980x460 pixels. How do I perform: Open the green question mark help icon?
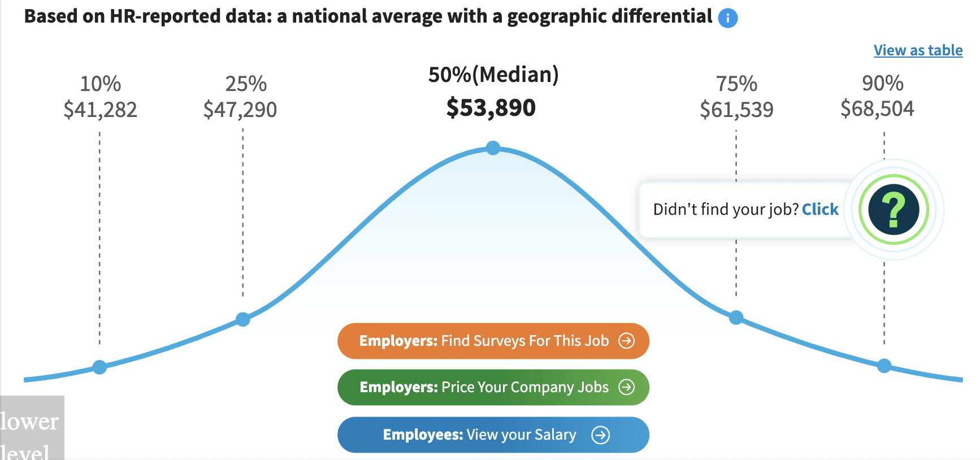(x=893, y=210)
